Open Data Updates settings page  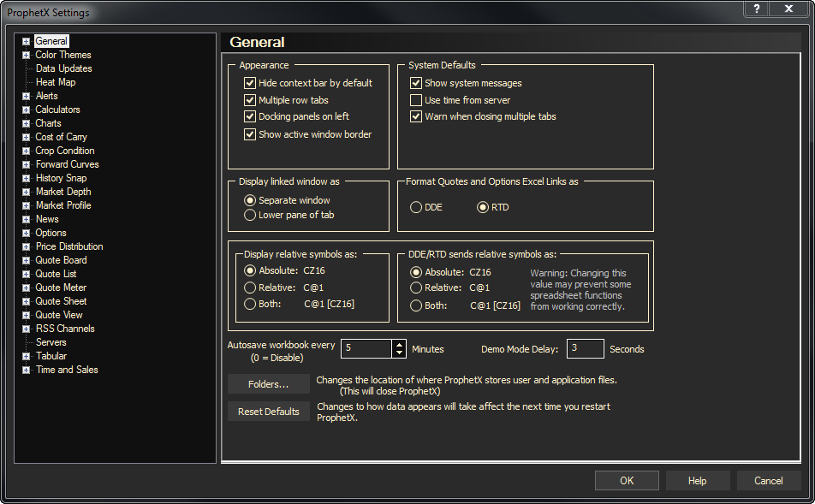tap(63, 68)
